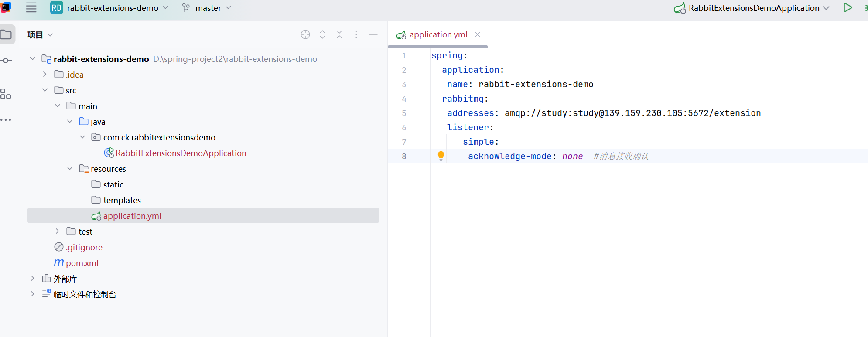Viewport: 868px width, 337px height.
Task: Open the Commit tool window icon
Action: [x=6, y=61]
